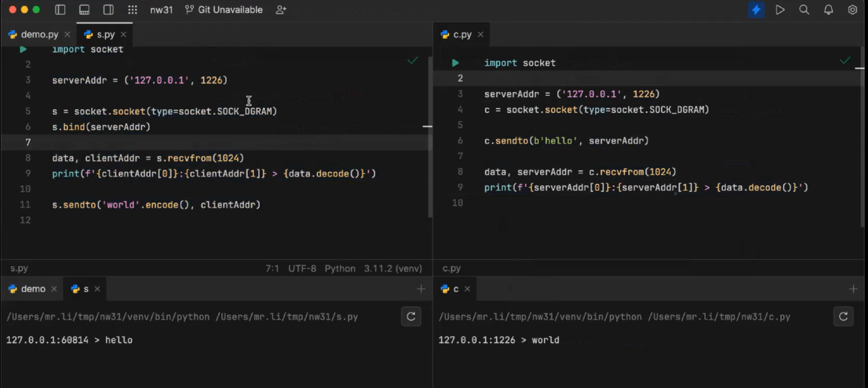This screenshot has width=868, height=388.
Task: Click the blue lightning bolt icon
Action: (756, 10)
